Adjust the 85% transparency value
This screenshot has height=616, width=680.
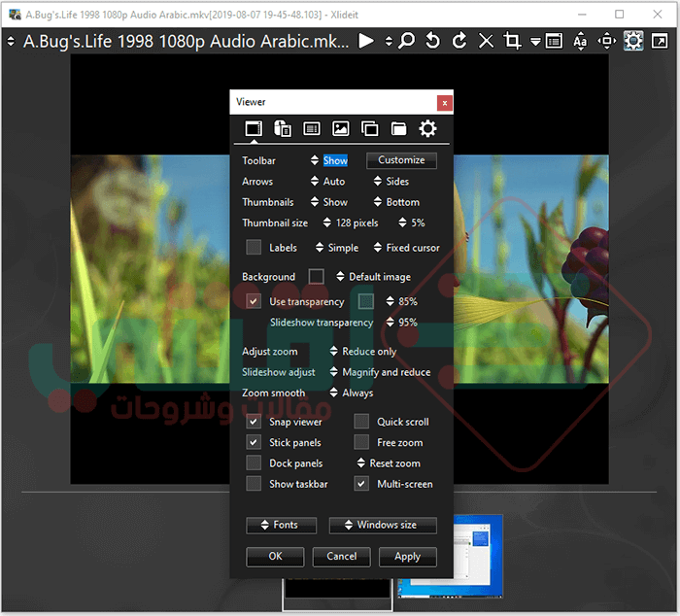pos(402,301)
